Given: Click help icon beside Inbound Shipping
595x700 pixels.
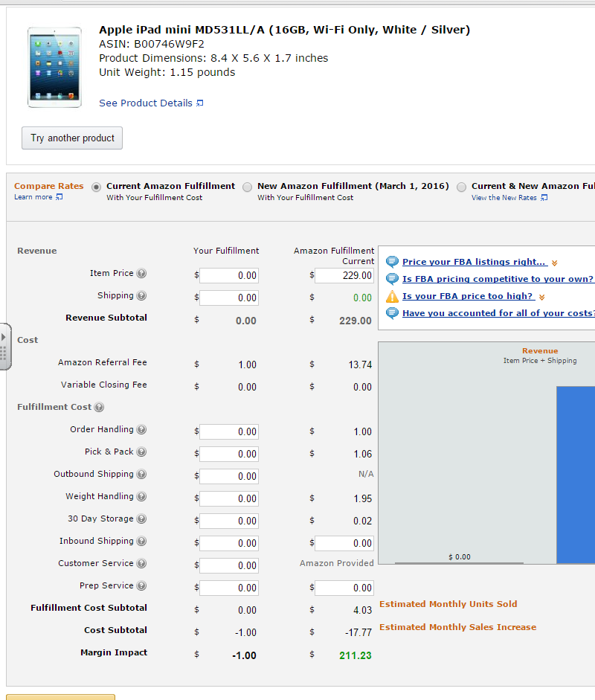Looking at the screenshot, I should (x=141, y=541).
